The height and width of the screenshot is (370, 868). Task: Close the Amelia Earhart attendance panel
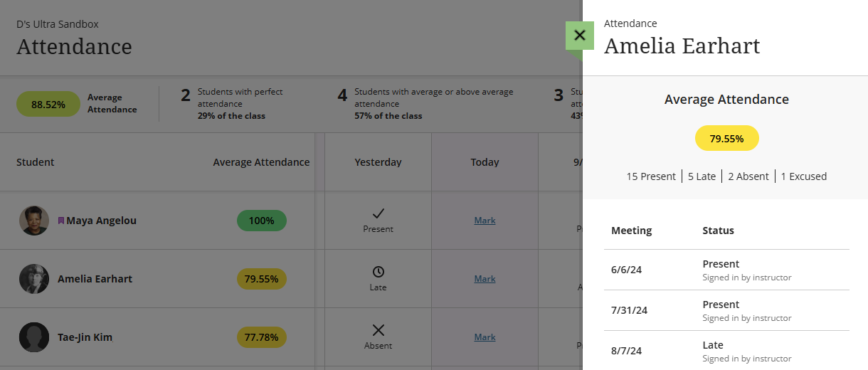pyautogui.click(x=580, y=36)
